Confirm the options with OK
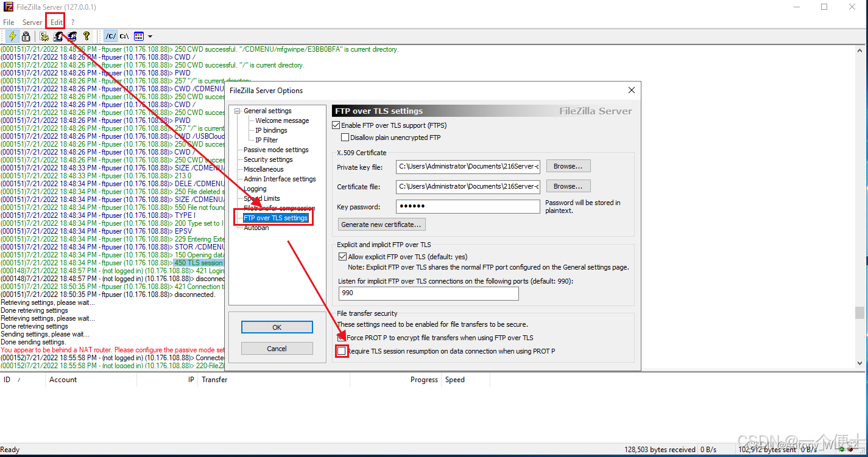Screen dimensions: 868x457 pos(277,327)
